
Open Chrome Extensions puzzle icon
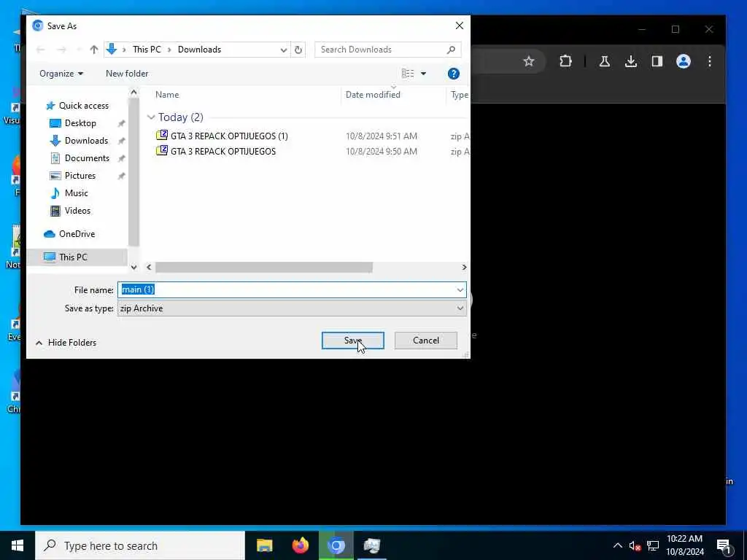pos(565,61)
